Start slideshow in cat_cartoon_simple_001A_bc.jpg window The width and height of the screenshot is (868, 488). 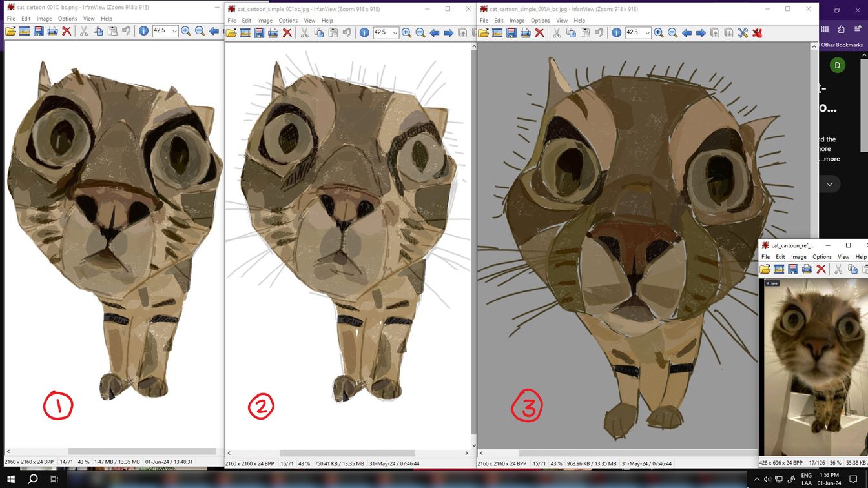(x=497, y=32)
